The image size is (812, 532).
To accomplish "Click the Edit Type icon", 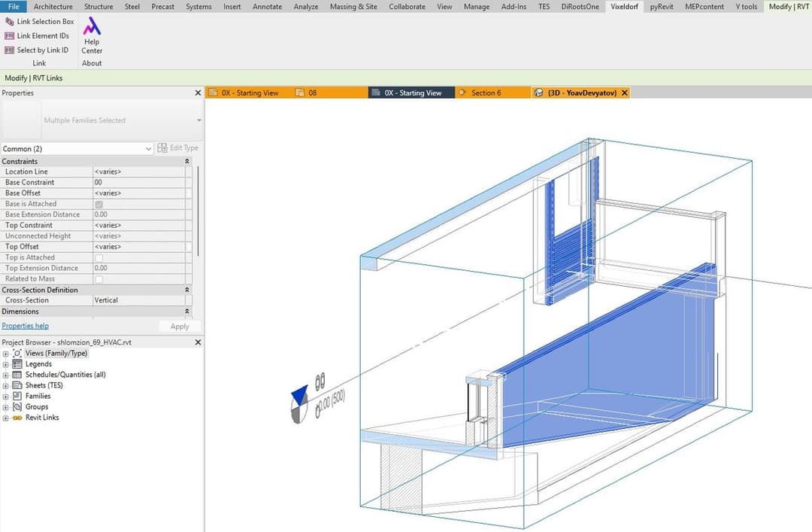I will pyautogui.click(x=162, y=147).
